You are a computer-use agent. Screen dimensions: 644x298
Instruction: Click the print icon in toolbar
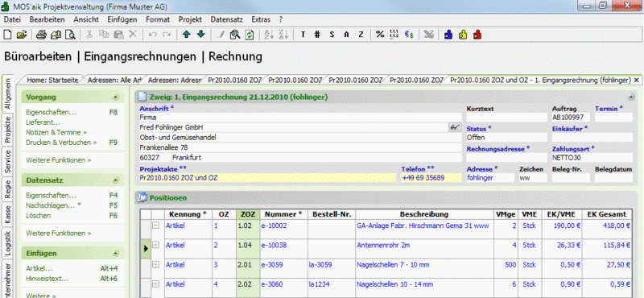[41, 35]
